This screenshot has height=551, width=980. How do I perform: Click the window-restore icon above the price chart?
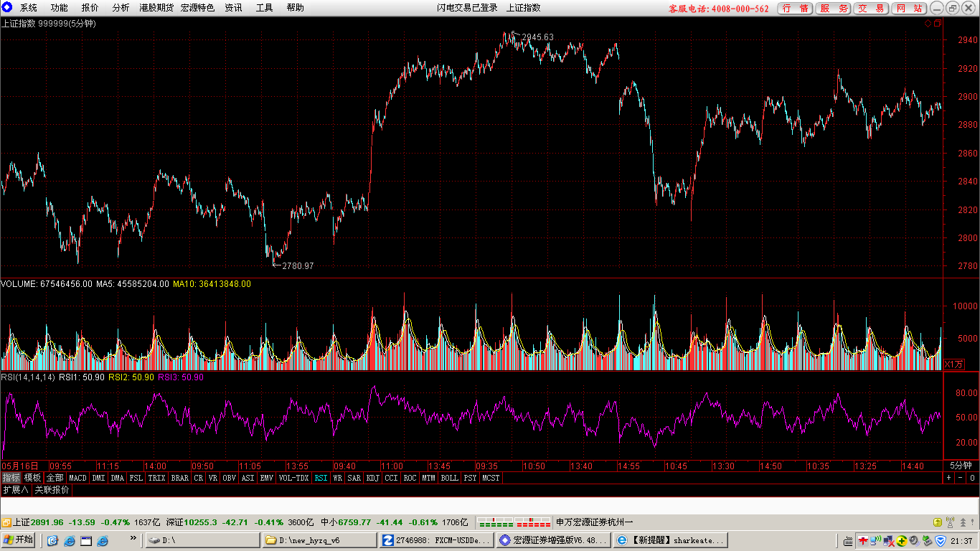pos(937,23)
